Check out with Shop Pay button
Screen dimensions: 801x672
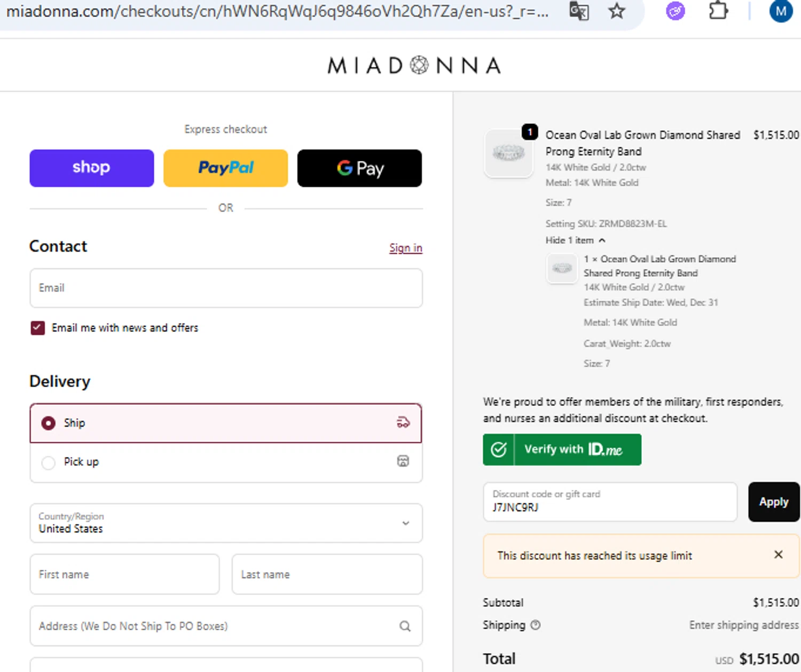92,168
